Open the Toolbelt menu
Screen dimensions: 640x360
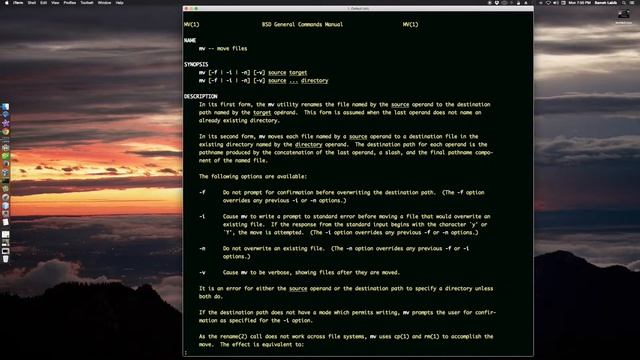click(x=87, y=2)
